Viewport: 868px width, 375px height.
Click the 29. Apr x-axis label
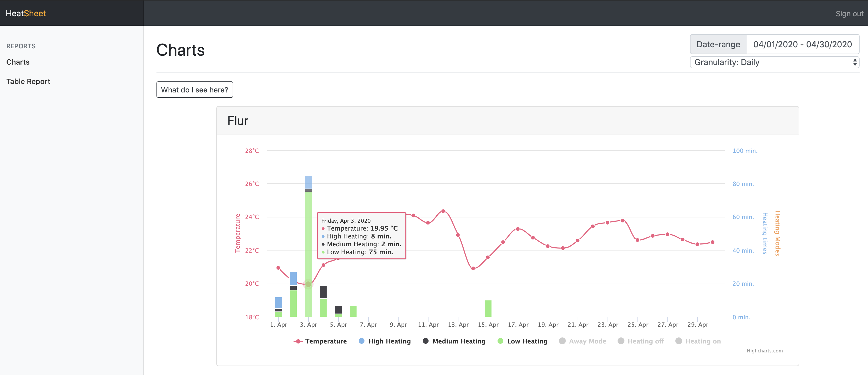(x=698, y=325)
